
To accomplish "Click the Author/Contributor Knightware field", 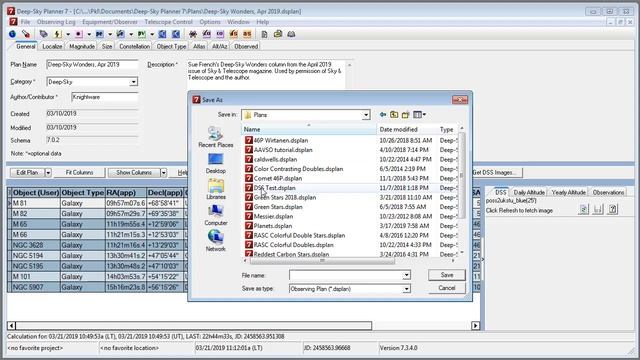I will pyautogui.click(x=105, y=97).
